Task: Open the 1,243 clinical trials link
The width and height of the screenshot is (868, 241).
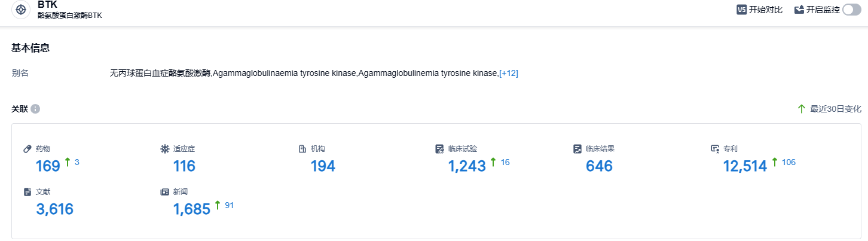Action: (x=467, y=166)
